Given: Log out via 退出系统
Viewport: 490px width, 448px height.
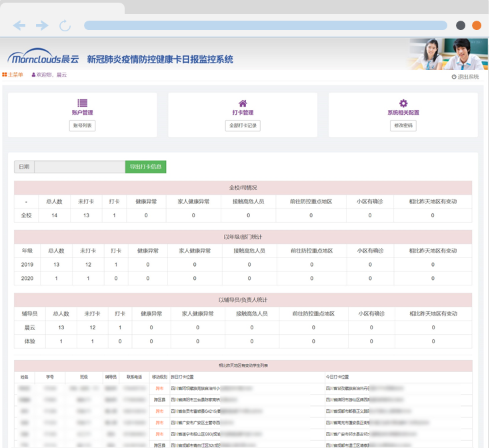Looking at the screenshot, I should point(465,77).
